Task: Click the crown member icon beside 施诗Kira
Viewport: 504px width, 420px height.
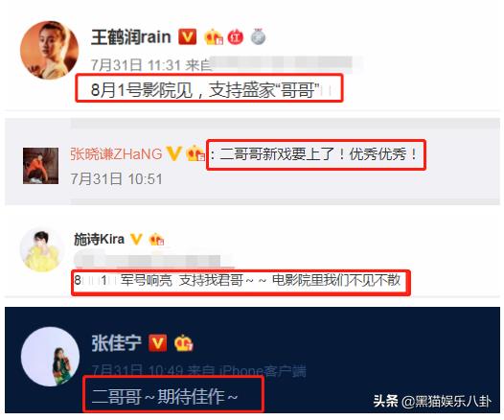Action: pyautogui.click(x=156, y=240)
